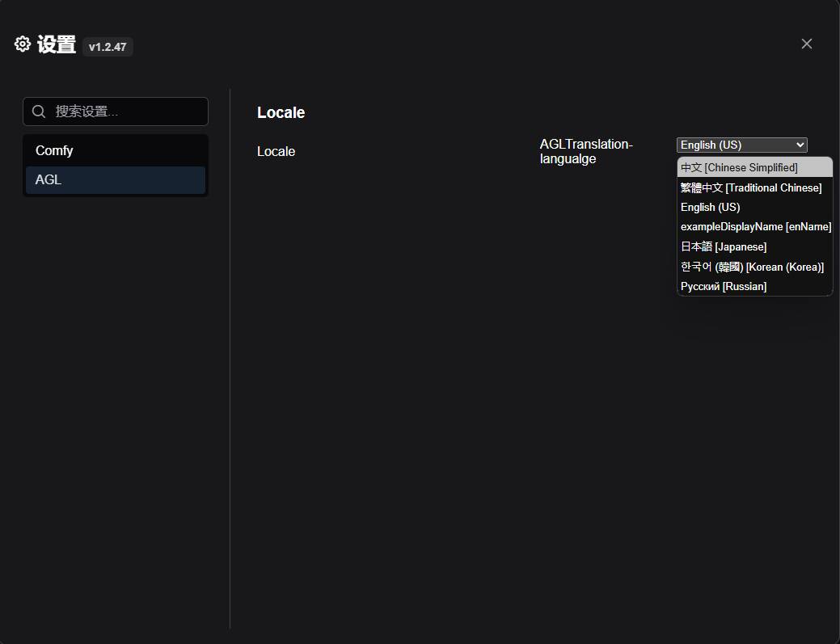Click the v1.2.47 version badge
Image resolution: width=840 pixels, height=644 pixels.
tap(108, 47)
